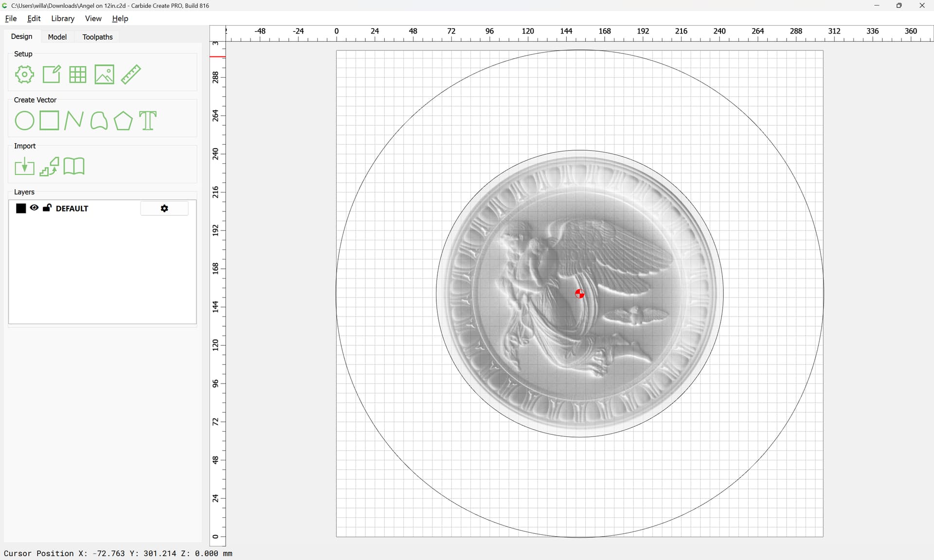Select the Polygon tool

click(123, 121)
